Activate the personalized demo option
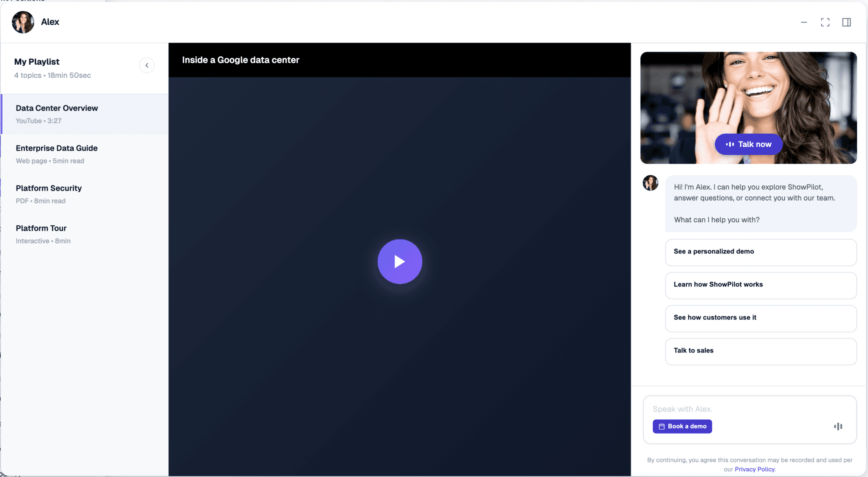The image size is (868, 477). [x=760, y=252]
